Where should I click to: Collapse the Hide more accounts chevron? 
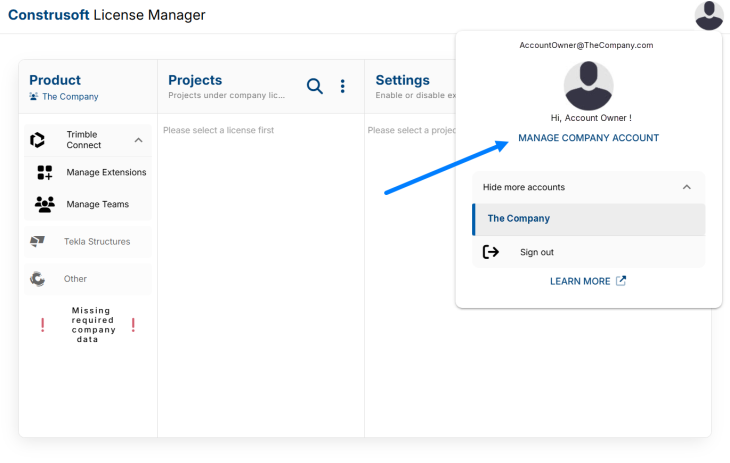click(686, 187)
